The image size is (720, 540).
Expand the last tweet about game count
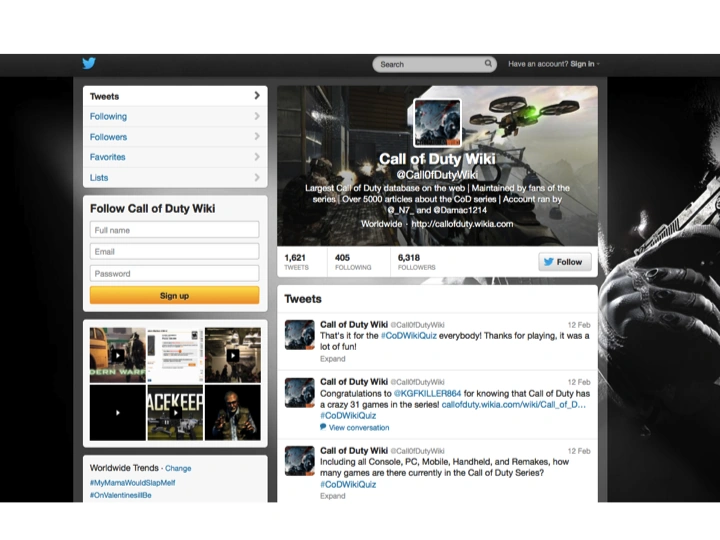332,496
